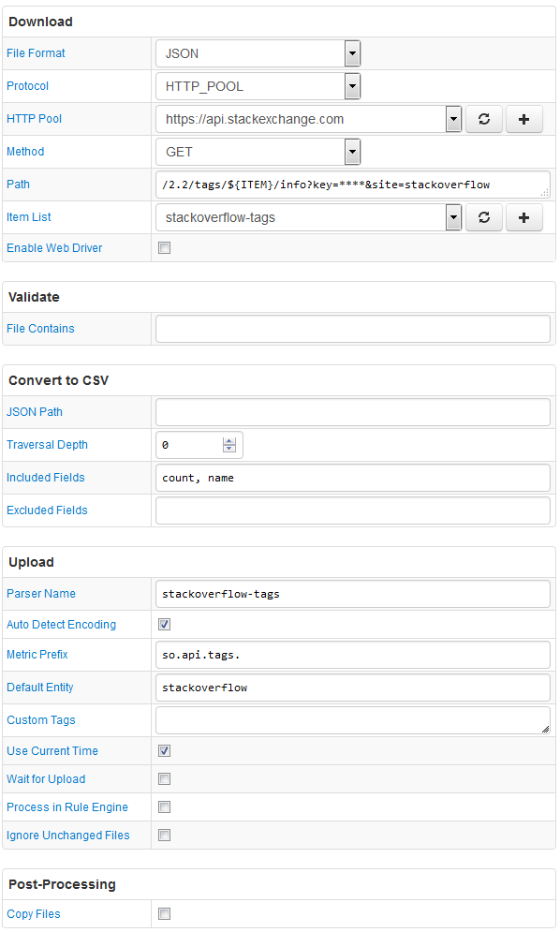Enable Copy Files in Post-Processing
This screenshot has width=560, height=932.
point(165,913)
